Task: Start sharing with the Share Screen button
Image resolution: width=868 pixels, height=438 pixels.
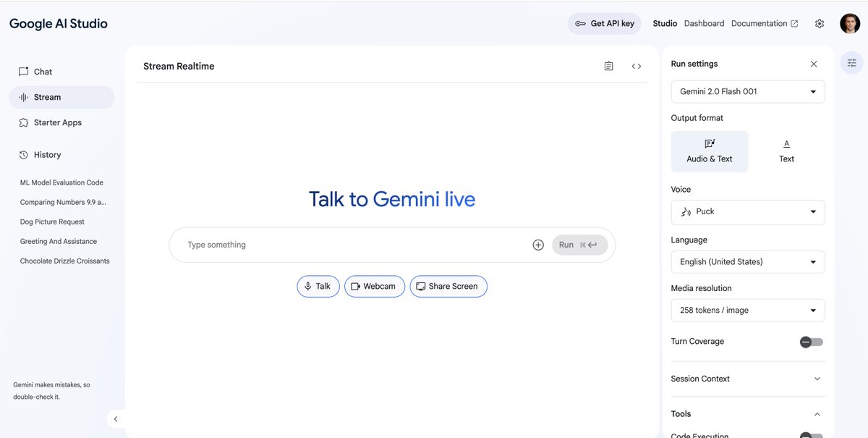Action: pos(448,286)
